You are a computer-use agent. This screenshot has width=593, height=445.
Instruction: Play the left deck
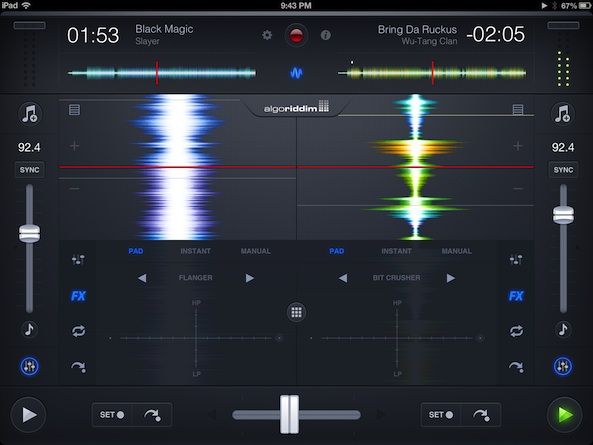[x=29, y=415]
